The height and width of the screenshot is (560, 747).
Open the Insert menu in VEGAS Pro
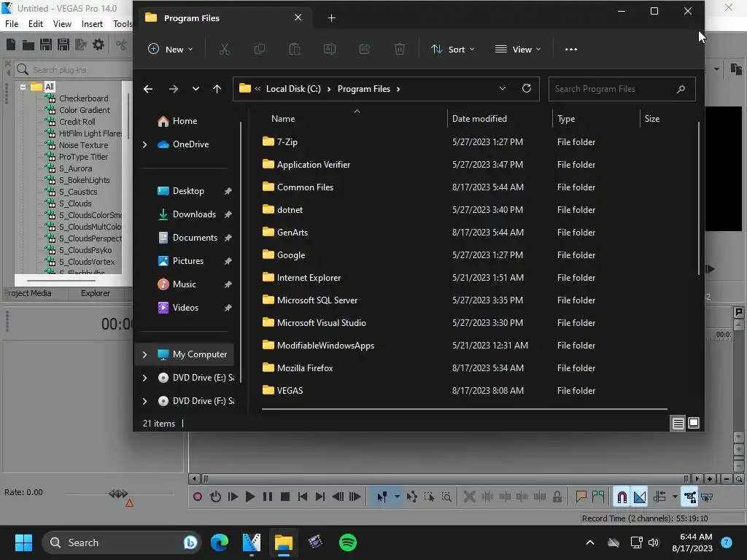click(92, 24)
